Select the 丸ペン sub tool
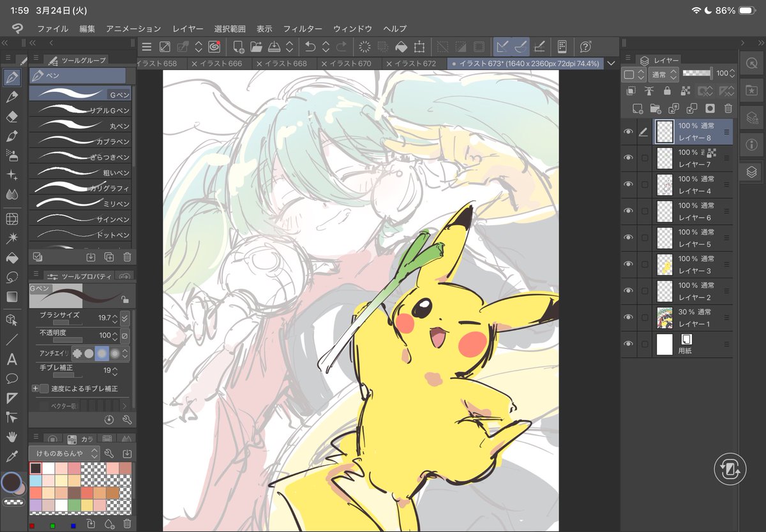 tap(80, 125)
